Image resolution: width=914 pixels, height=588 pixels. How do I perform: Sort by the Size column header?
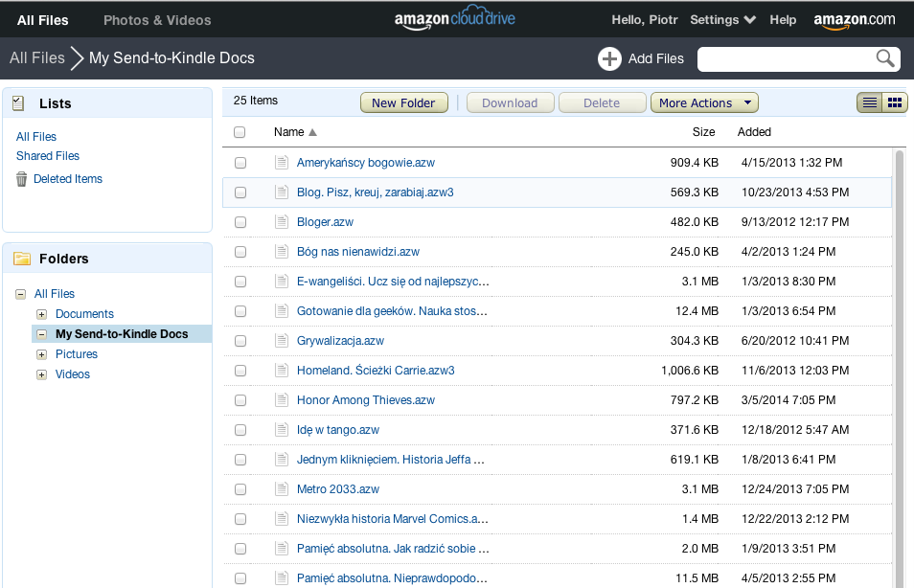(703, 132)
